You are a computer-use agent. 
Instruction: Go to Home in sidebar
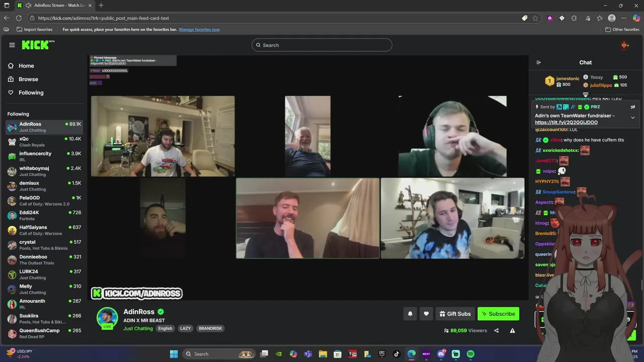click(x=21, y=66)
